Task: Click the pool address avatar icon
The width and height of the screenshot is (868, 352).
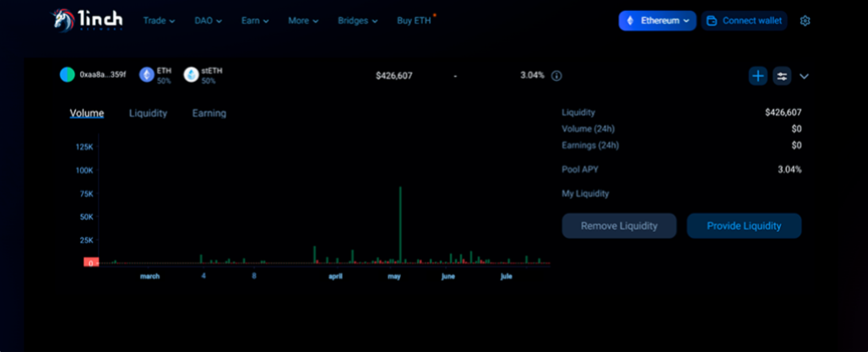Action: 67,75
